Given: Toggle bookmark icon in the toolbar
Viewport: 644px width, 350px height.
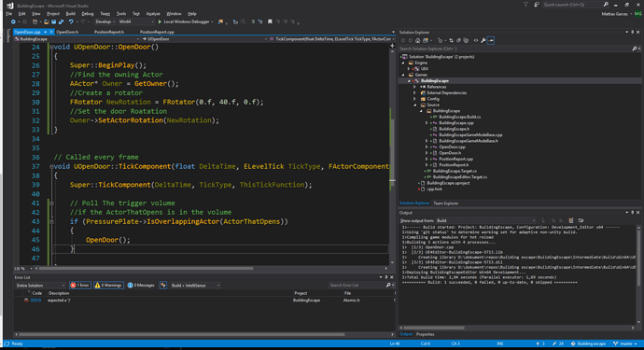Looking at the screenshot, I should coord(270,21).
